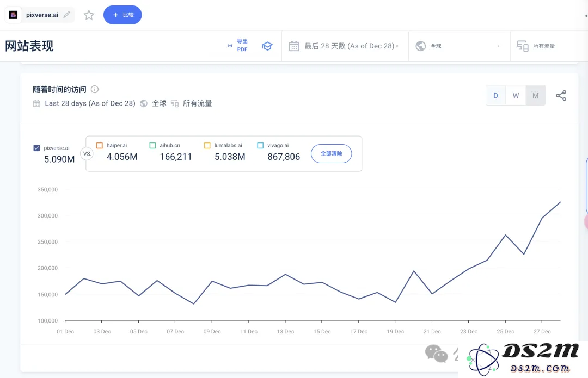Switch chart granularity to W weekly
This screenshot has height=378, width=588.
coord(516,96)
